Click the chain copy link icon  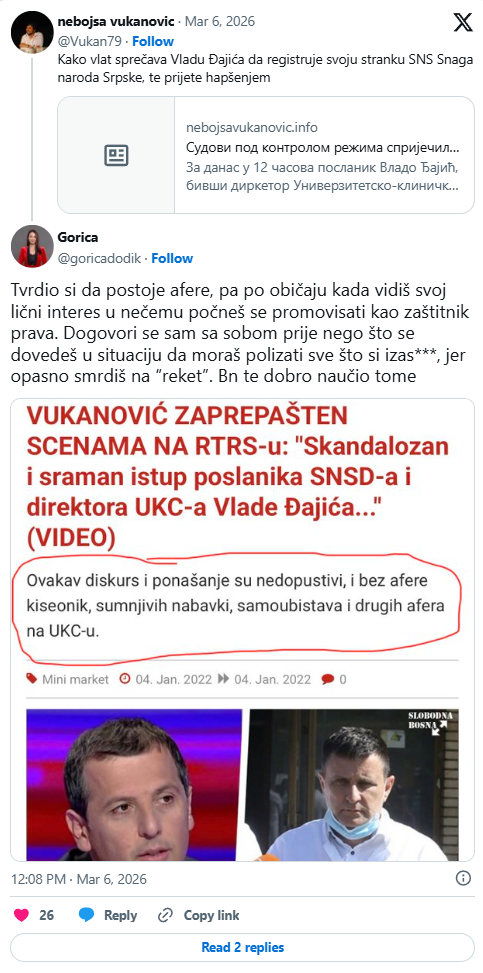[x=165, y=915]
